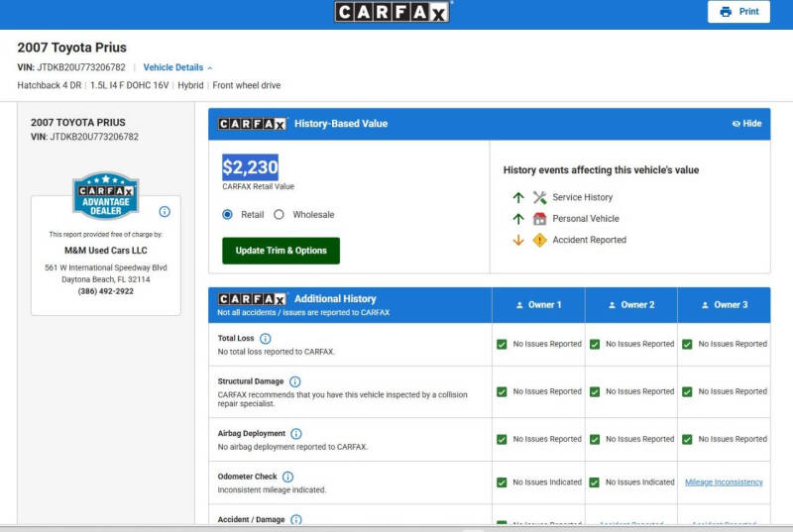Click Structural Damage checkmark for Owner 1

502,391
